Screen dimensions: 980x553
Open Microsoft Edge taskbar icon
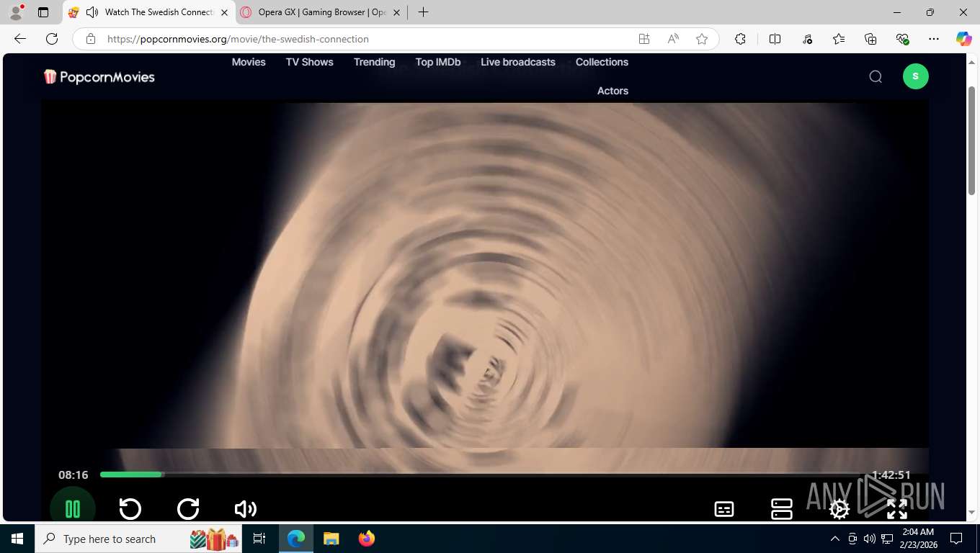pos(296,539)
